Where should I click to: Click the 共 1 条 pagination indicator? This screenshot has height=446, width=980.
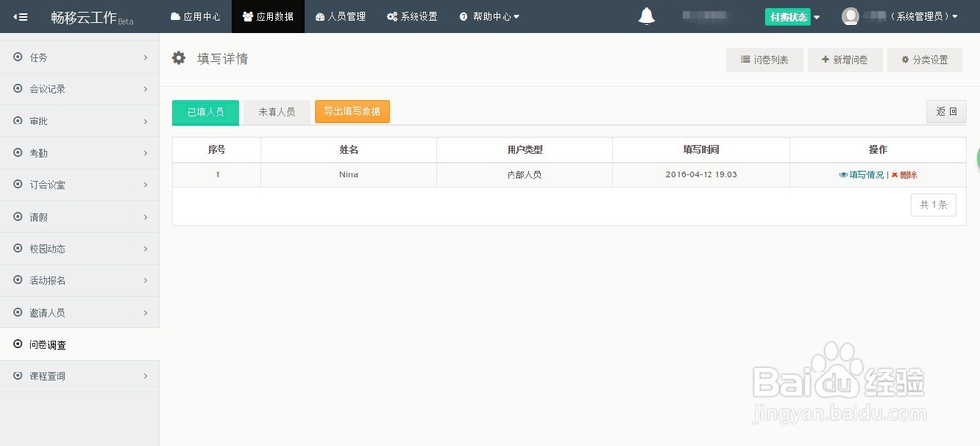click(x=934, y=205)
